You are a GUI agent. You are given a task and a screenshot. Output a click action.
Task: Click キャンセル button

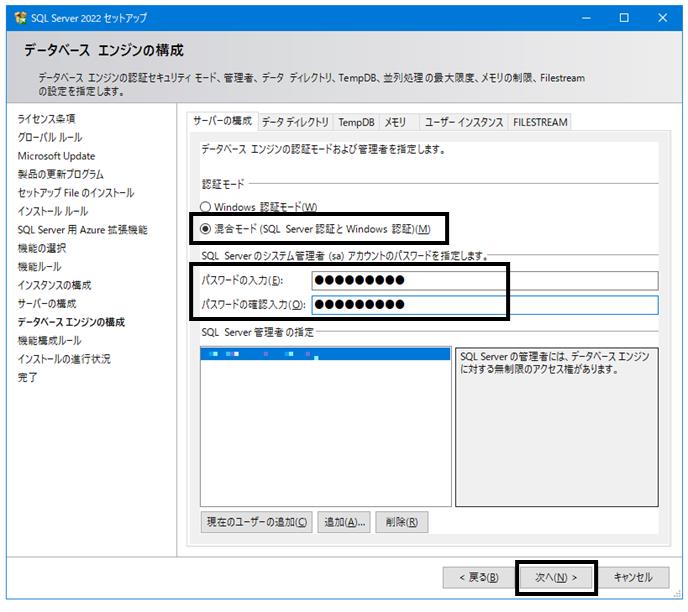633,577
